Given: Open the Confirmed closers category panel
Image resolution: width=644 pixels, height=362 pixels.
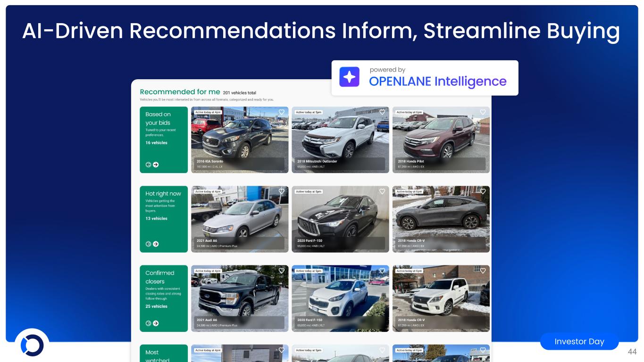Looking at the screenshot, I should pyautogui.click(x=163, y=288).
